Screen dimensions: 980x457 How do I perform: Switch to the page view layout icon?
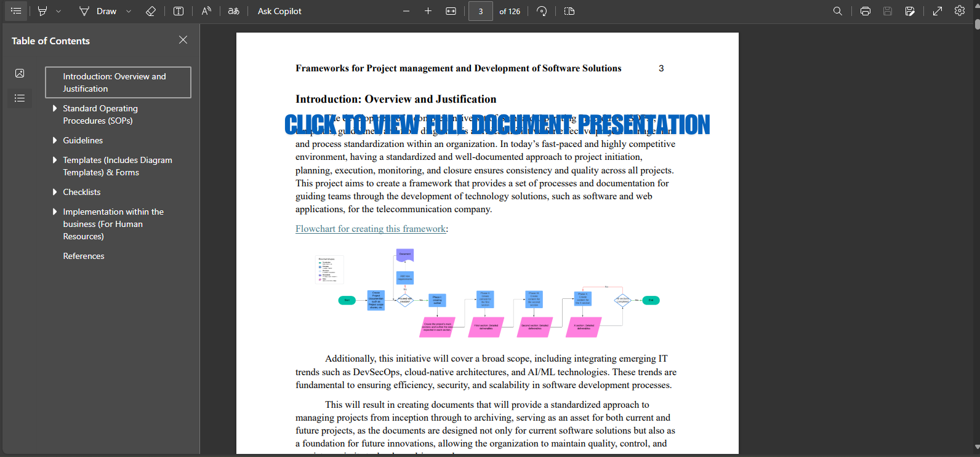point(569,11)
